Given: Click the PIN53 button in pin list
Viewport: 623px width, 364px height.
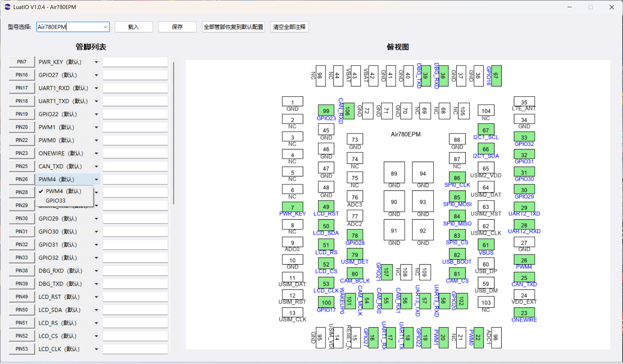Looking at the screenshot, I should (22, 349).
